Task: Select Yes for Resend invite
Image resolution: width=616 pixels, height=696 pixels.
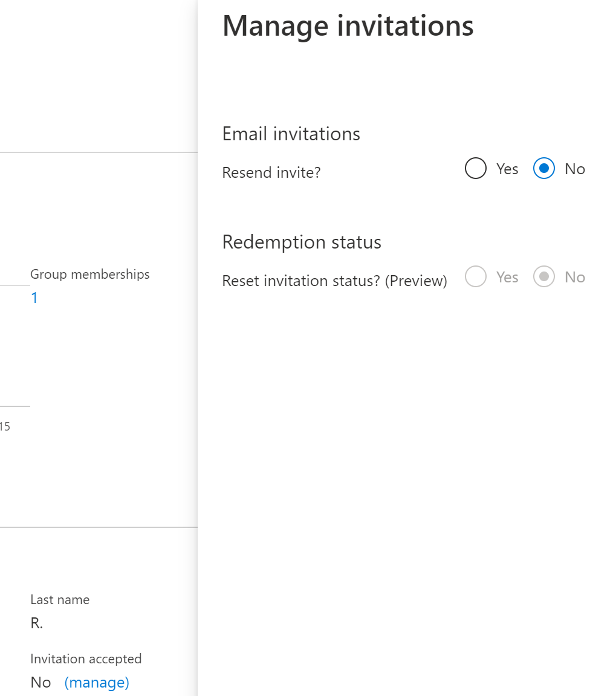Action: [475, 169]
